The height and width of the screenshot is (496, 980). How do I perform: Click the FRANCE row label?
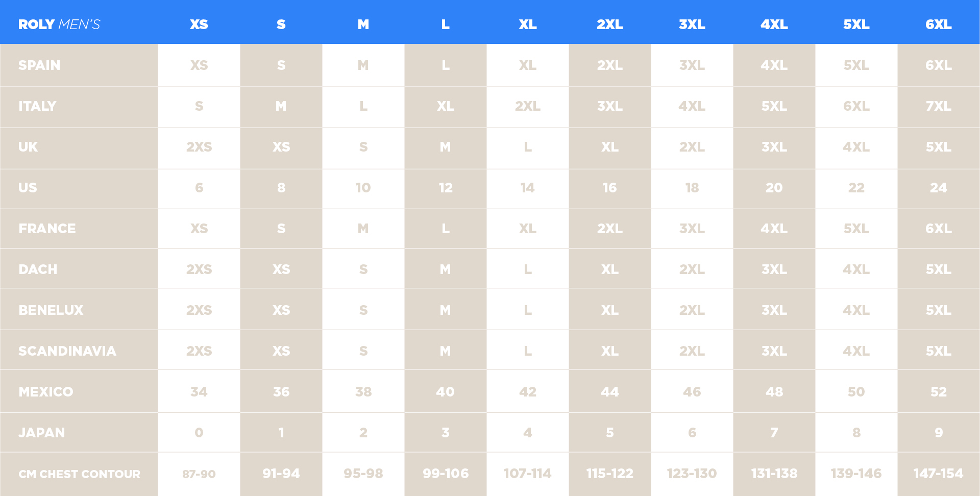pyautogui.click(x=47, y=229)
